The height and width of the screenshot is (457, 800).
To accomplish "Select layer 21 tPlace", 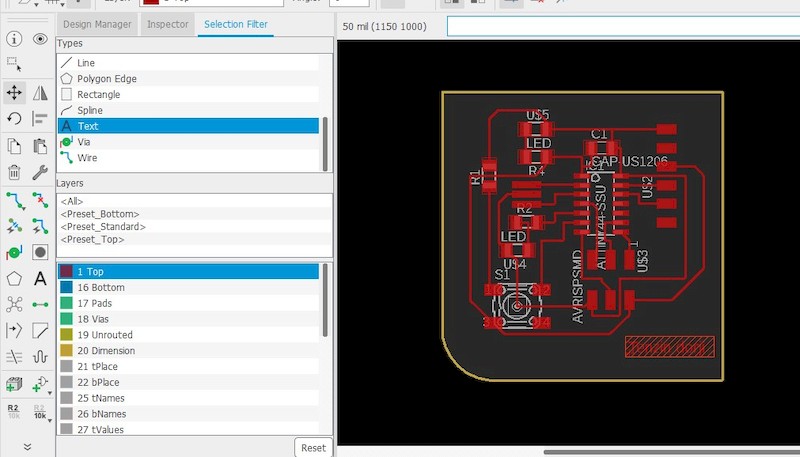I will click(x=188, y=367).
